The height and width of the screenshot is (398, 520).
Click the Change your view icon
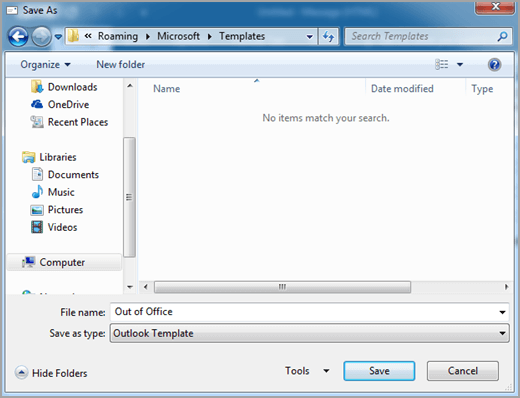pyautogui.click(x=442, y=64)
